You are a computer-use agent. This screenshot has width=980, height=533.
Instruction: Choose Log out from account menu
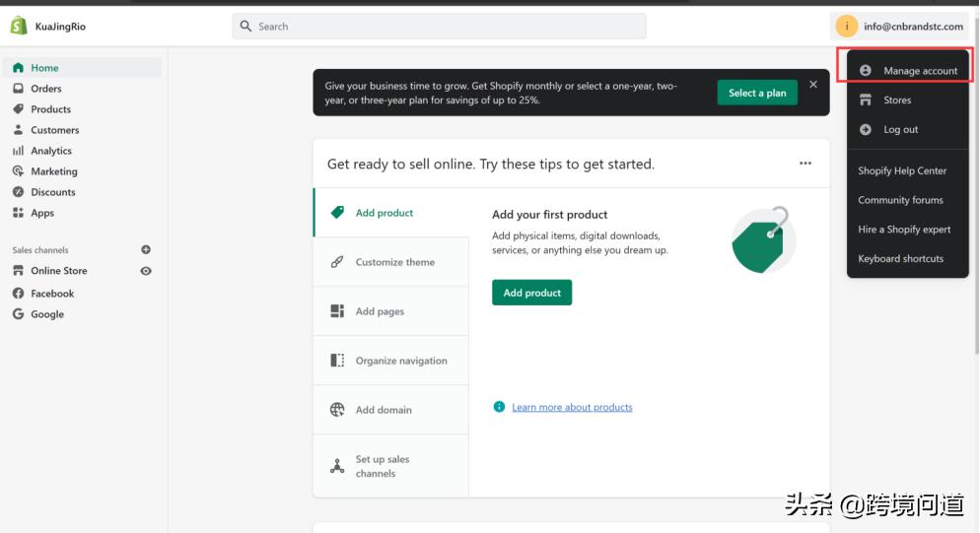tap(900, 130)
